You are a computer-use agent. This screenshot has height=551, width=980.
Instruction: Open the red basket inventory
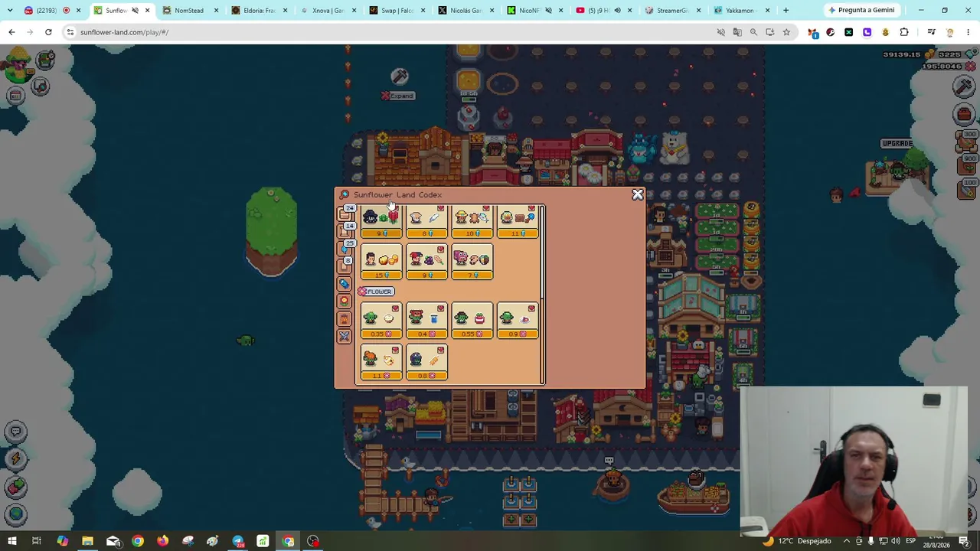963,115
